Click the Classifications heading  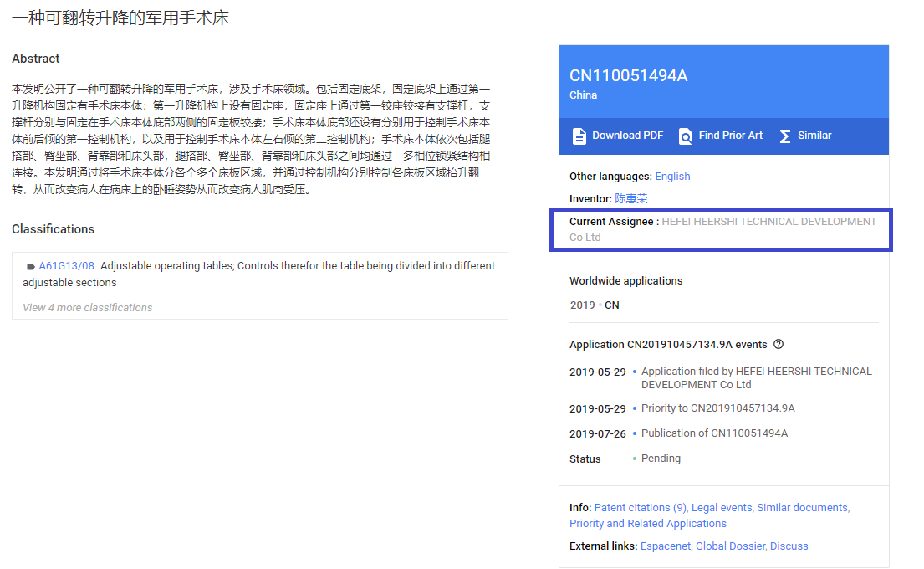pyautogui.click(x=53, y=229)
